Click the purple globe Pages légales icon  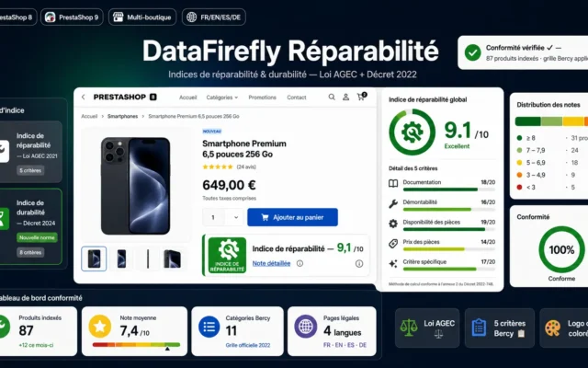pos(306,327)
